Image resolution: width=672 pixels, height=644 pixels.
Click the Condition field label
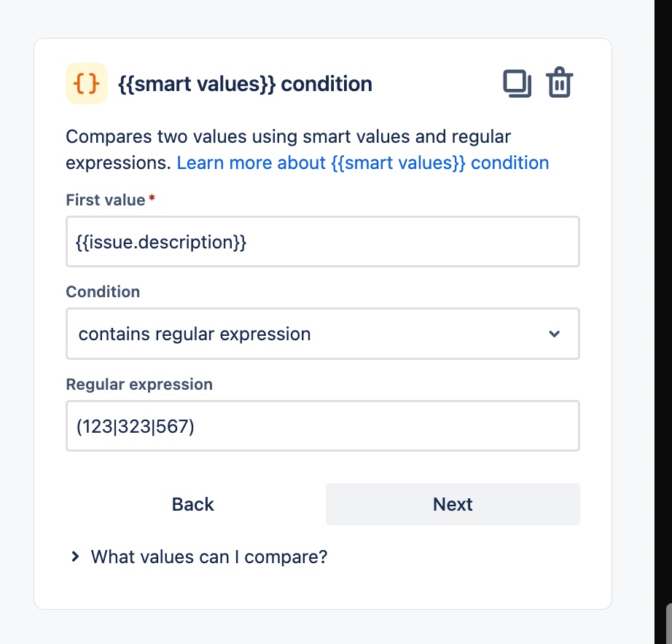(x=102, y=291)
